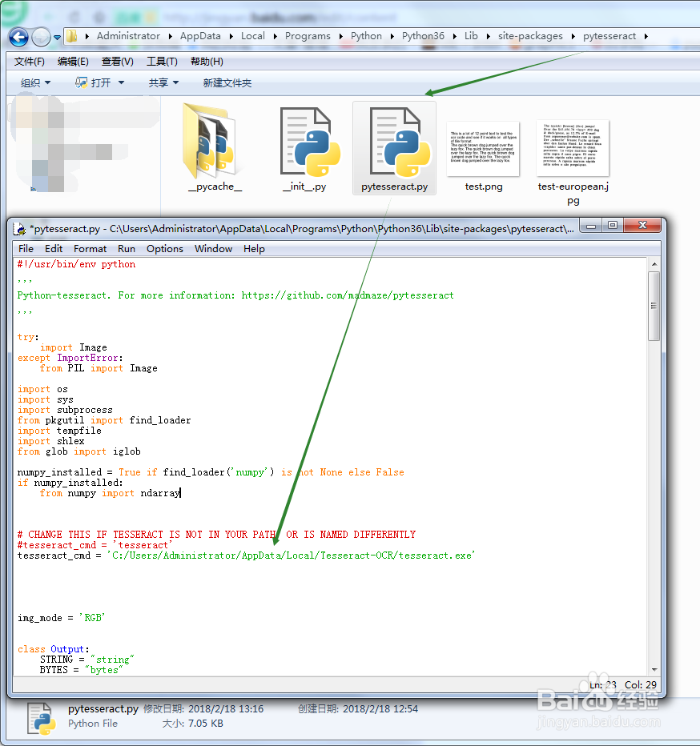Minimize the IDLE editor window

[591, 226]
